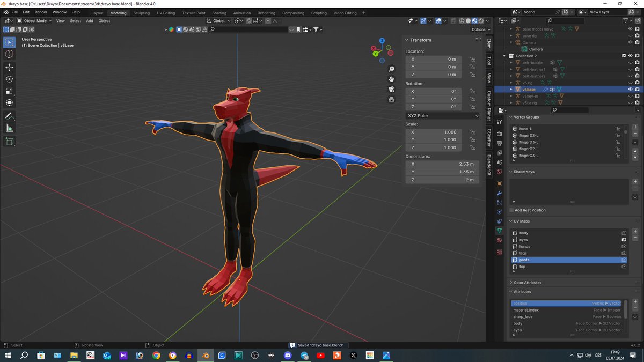Click the Blender icon in taskbar

pos(204,355)
